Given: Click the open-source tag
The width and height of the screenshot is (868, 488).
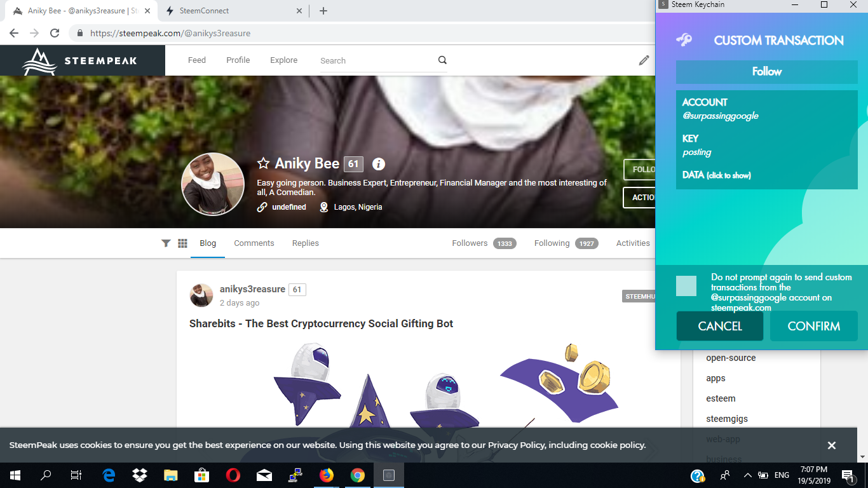Looking at the screenshot, I should [731, 358].
